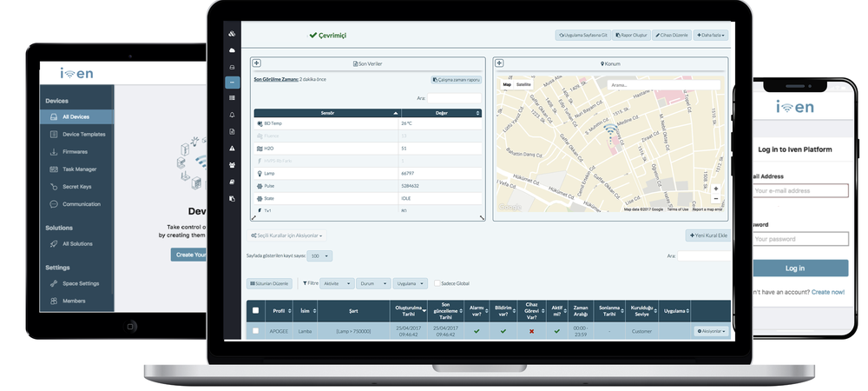Expand the Son Veriler panel with plus icon

[257, 63]
